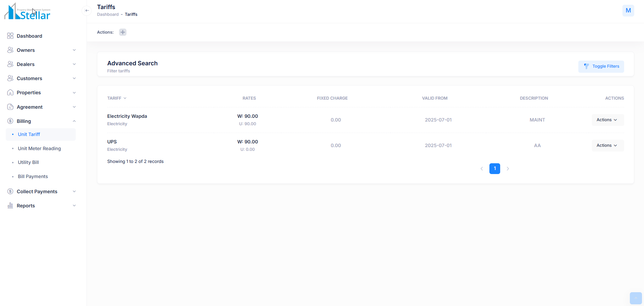Open Unit Meter Reading page

[39, 148]
